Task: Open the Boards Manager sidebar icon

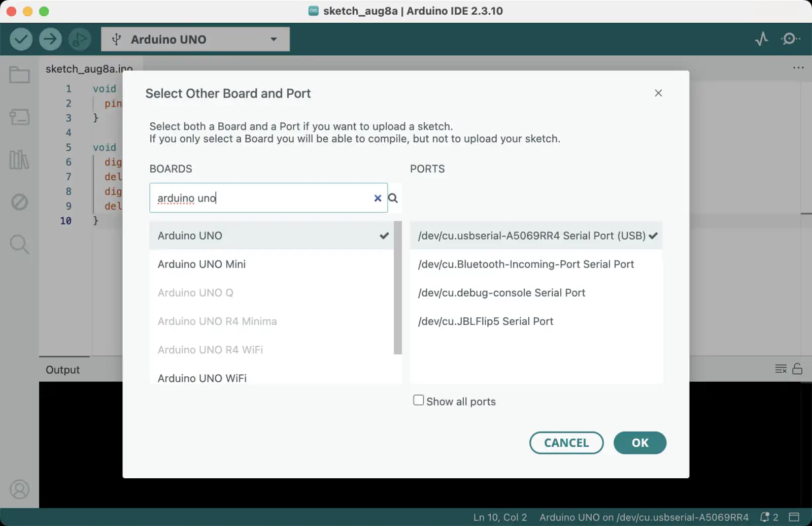Action: [x=19, y=117]
